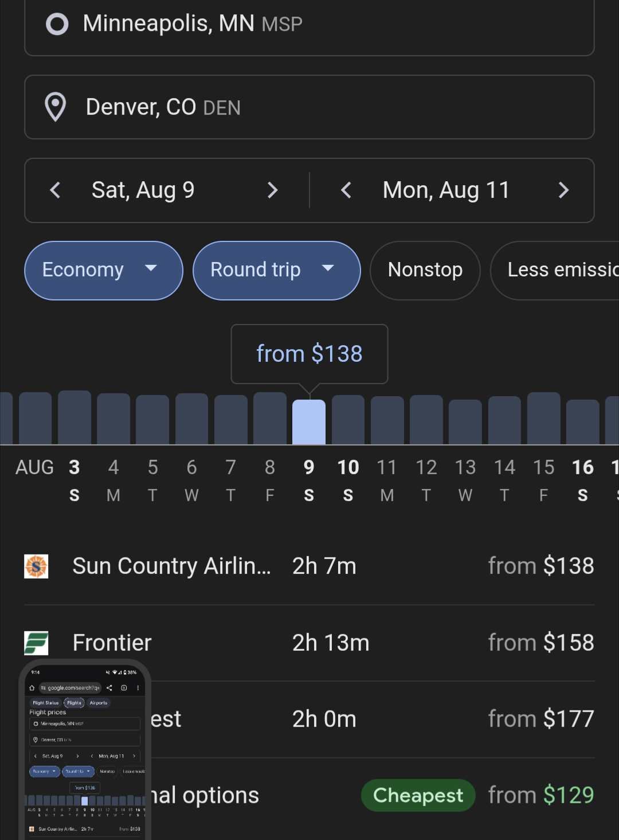Click the Frontier airline logo

(x=36, y=643)
